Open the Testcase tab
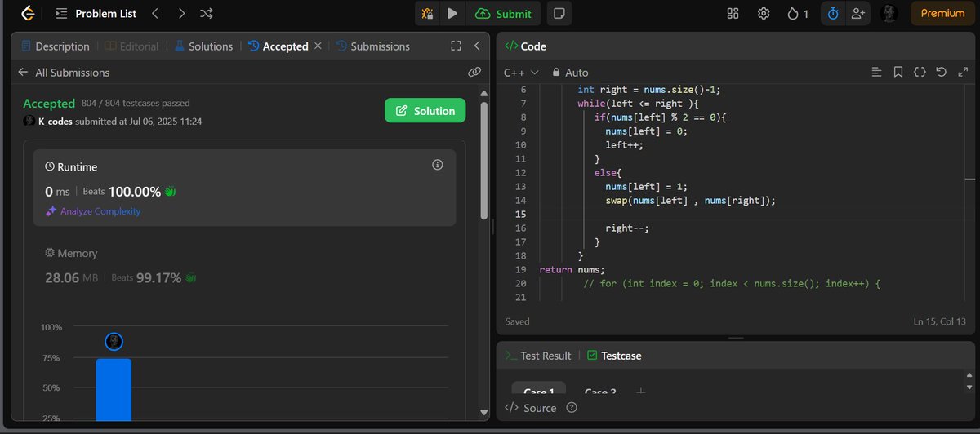 pyautogui.click(x=614, y=356)
